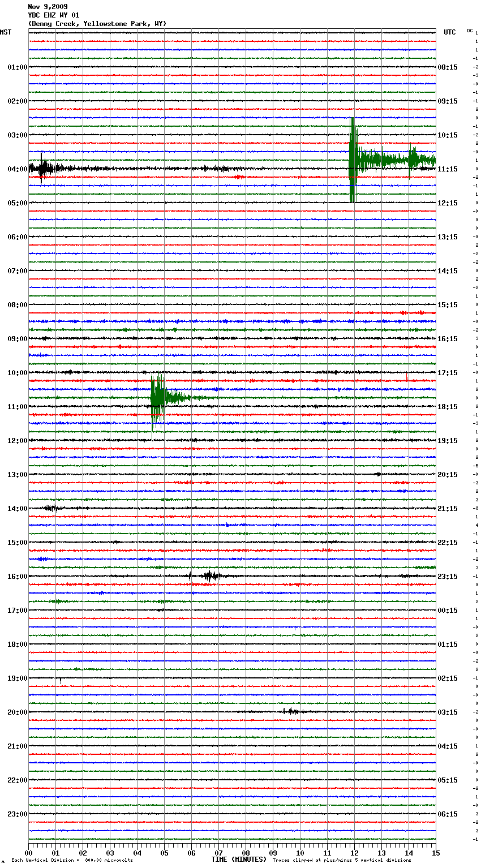Click the 20:15 UTC time label
Image resolution: width=481 pixels, height=868 pixels.
(x=448, y=475)
